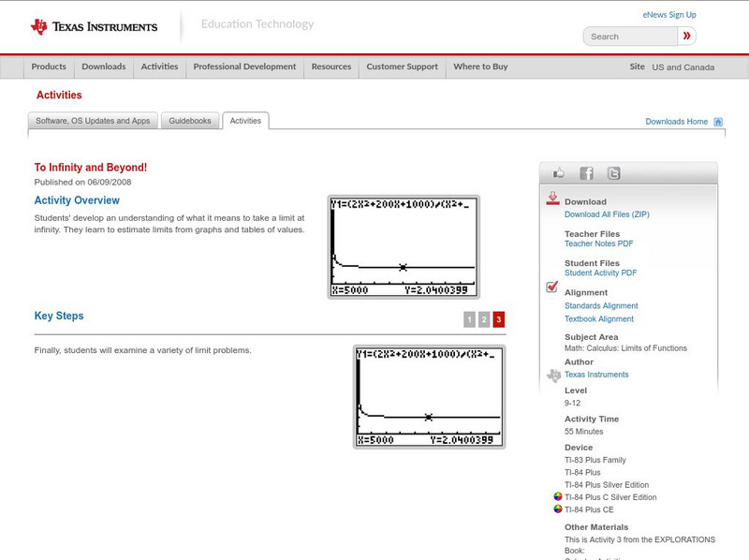Open the Textbook Alignment link
Image resolution: width=749 pixels, height=560 pixels.
tap(599, 319)
